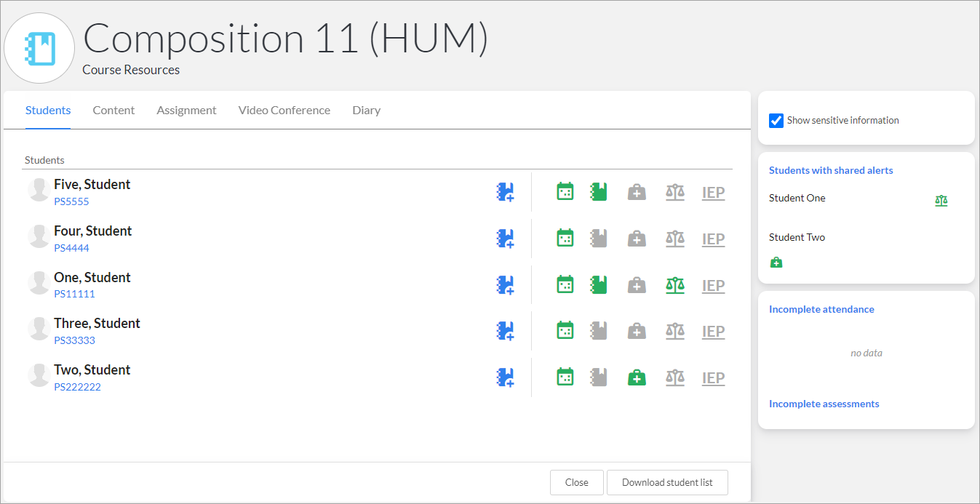The width and height of the screenshot is (980, 504).
Task: Click the green scales alert beside Student One
Action: click(x=941, y=200)
